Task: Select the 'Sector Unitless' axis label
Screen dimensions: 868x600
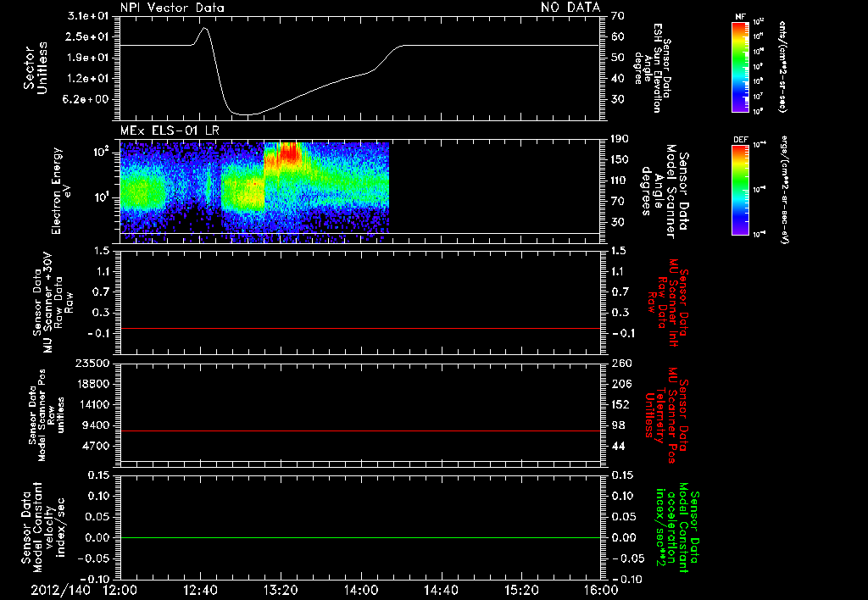Action: coord(36,68)
